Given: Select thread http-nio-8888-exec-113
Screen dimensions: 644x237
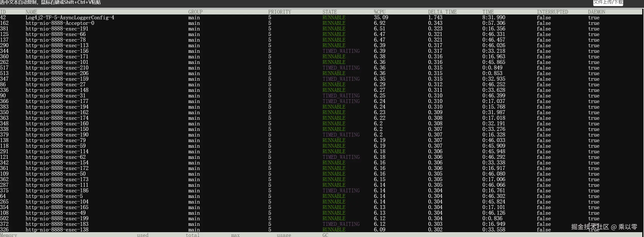Looking at the screenshot, I should pyautogui.click(x=57, y=45).
